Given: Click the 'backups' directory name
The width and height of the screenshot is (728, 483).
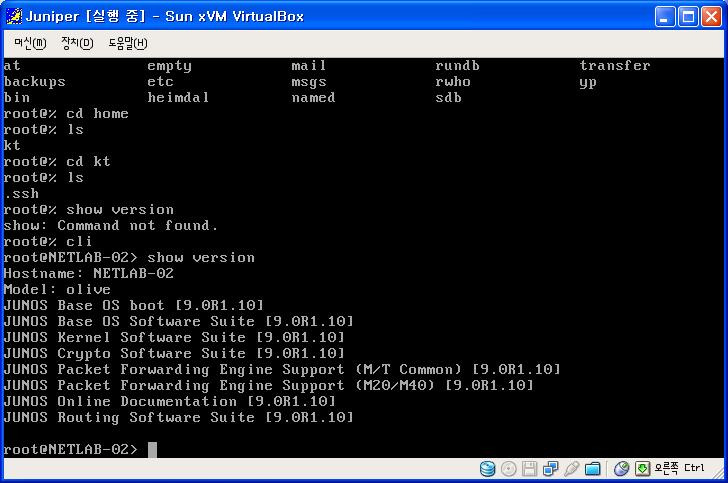Looking at the screenshot, I should (35, 82).
